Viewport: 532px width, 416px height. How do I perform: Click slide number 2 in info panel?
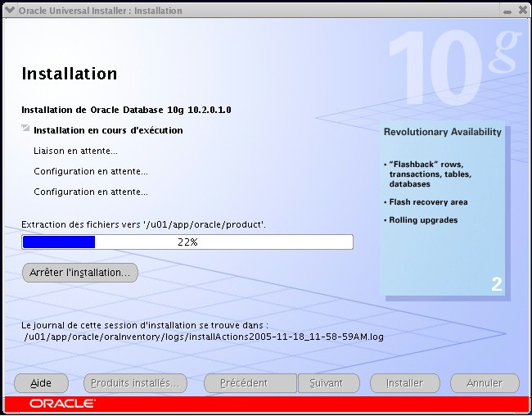click(x=496, y=284)
